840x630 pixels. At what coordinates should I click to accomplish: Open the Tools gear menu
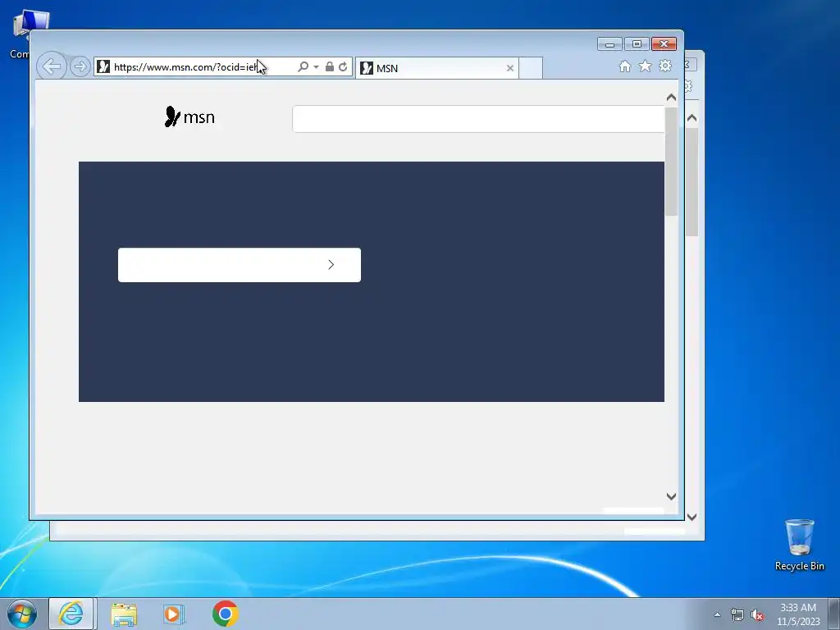(665, 66)
